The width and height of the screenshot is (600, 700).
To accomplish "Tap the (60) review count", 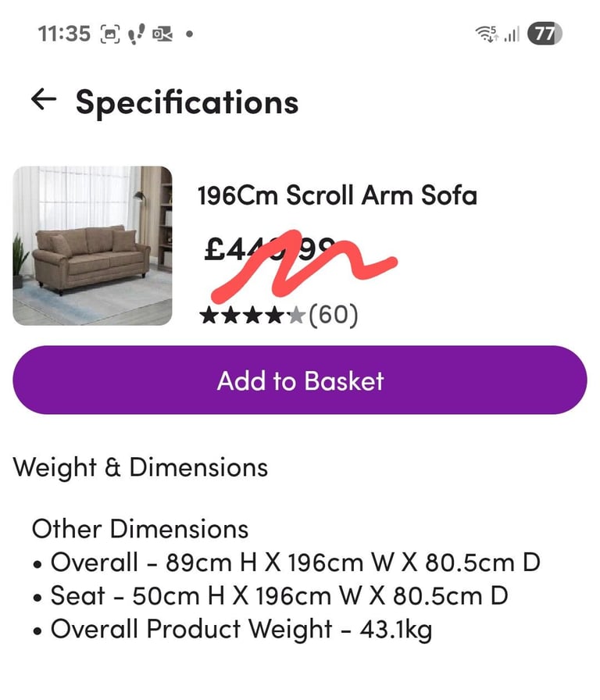I will (x=334, y=315).
